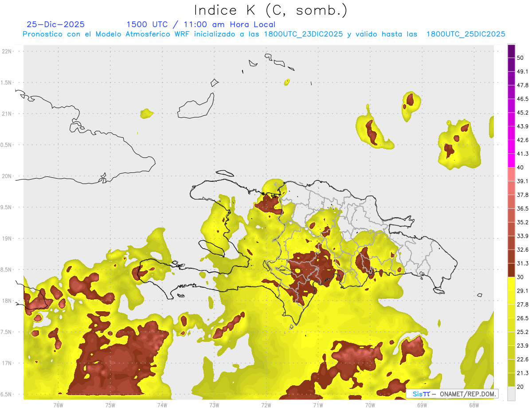The height and width of the screenshot is (411, 532).
Task: Click the "17N" latitude axis label
Action: coord(8,363)
